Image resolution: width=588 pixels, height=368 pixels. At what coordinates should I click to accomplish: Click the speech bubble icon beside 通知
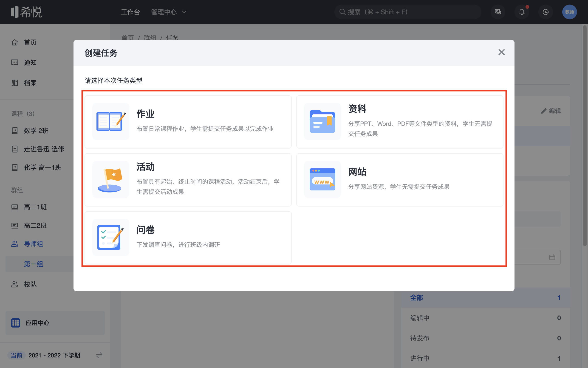pyautogui.click(x=14, y=63)
